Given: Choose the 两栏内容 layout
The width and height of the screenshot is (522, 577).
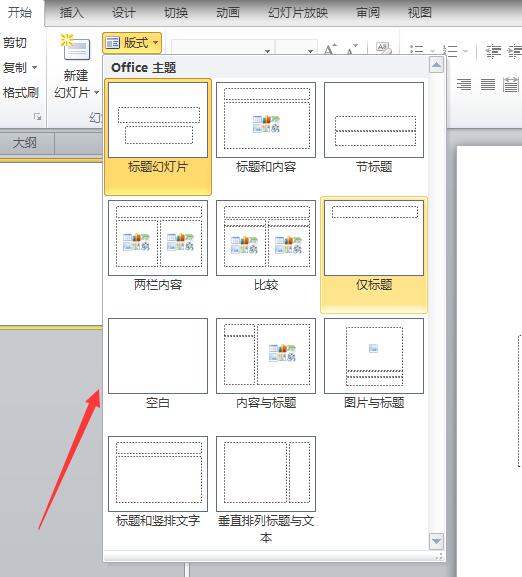Looking at the screenshot, I should (158, 246).
